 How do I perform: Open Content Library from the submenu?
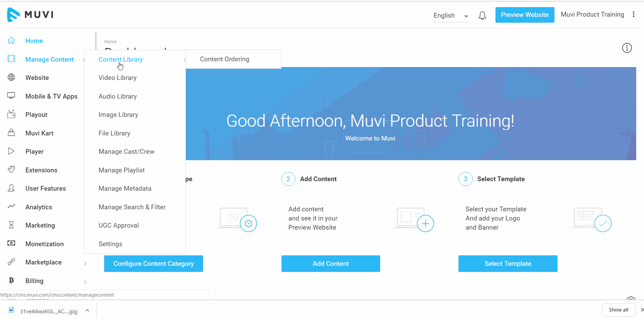tap(121, 59)
